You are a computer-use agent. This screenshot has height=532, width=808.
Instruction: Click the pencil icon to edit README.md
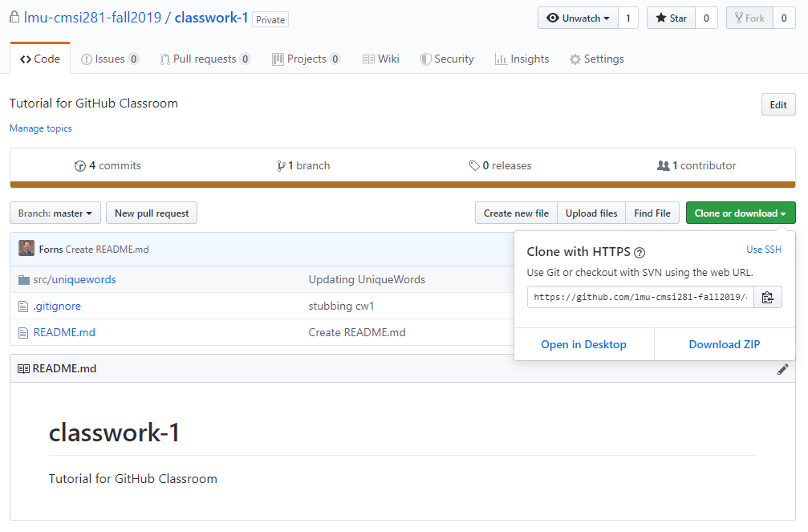[783, 369]
